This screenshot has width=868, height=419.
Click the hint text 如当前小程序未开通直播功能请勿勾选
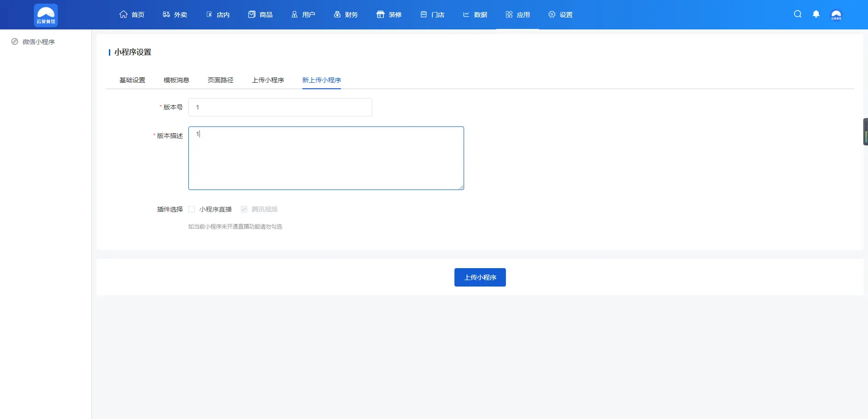pyautogui.click(x=235, y=227)
